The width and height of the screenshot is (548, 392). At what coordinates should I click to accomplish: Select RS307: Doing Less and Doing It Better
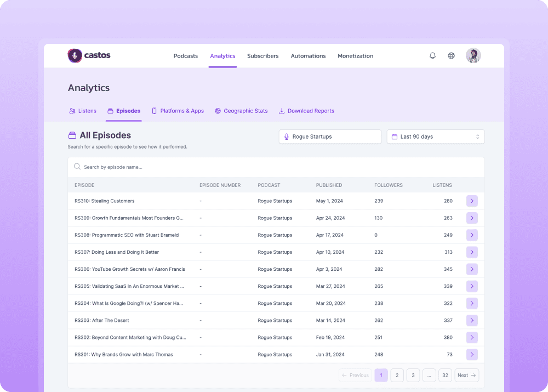(117, 252)
